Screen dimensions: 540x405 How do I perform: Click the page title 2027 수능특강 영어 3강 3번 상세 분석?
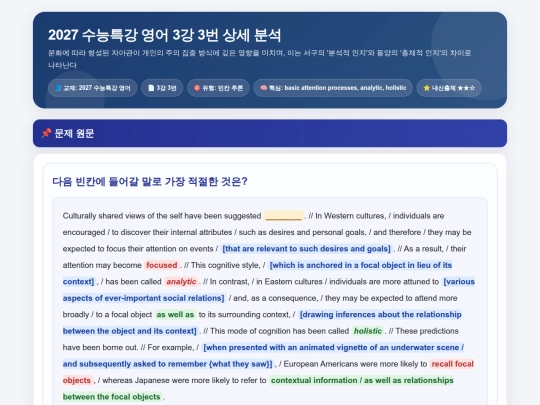pos(165,35)
